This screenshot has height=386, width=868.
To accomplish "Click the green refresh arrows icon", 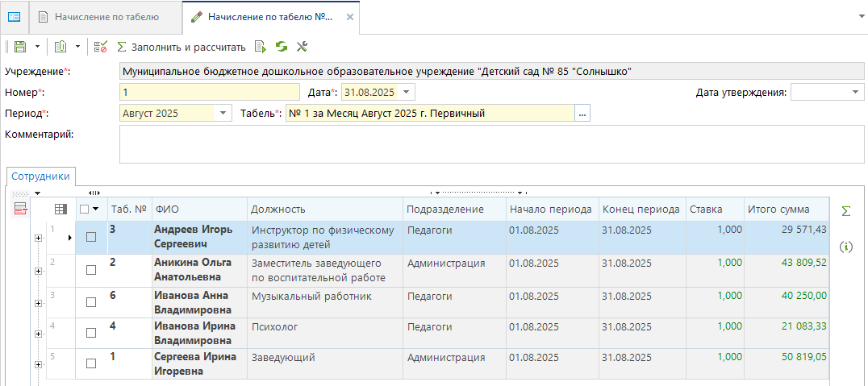I will [x=282, y=47].
